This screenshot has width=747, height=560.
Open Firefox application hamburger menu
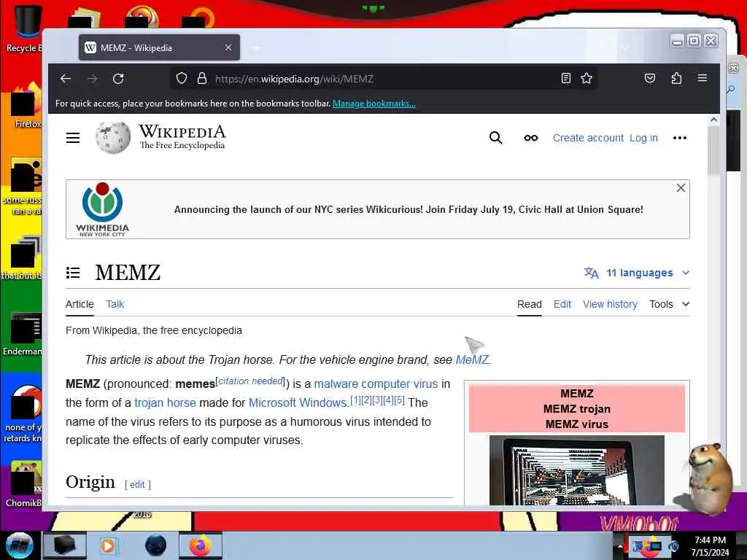703,78
